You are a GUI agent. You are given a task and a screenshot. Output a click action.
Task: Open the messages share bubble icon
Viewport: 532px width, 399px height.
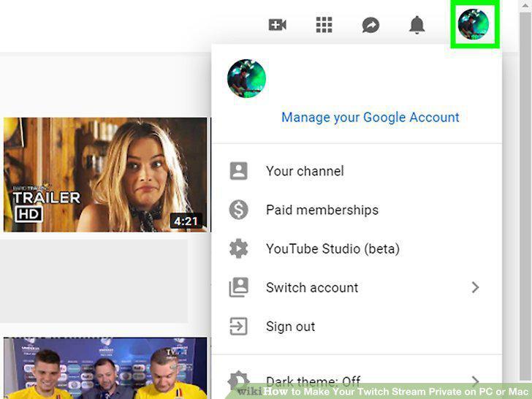(370, 25)
